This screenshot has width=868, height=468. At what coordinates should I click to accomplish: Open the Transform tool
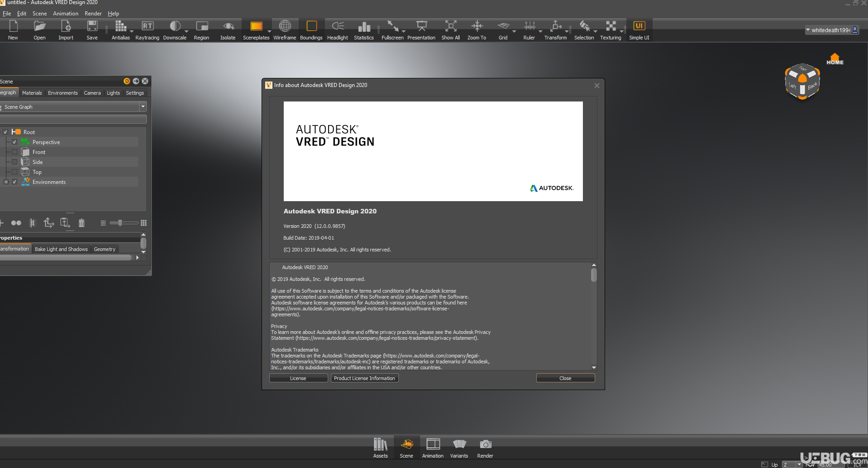click(x=556, y=30)
